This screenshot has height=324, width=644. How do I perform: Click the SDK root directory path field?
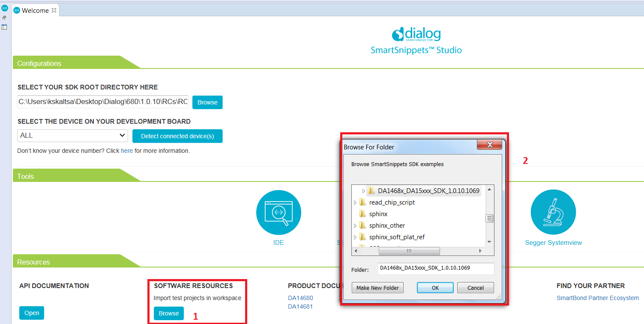click(x=103, y=102)
